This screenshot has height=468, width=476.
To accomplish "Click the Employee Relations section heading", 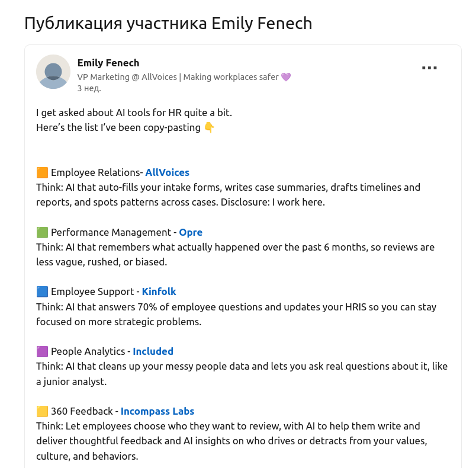I will click(95, 172).
